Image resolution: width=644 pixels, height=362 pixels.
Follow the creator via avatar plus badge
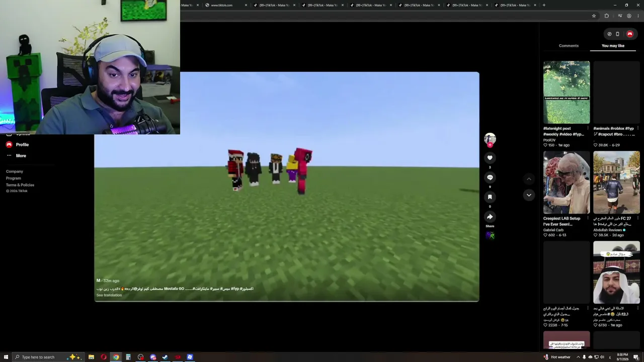490,145
